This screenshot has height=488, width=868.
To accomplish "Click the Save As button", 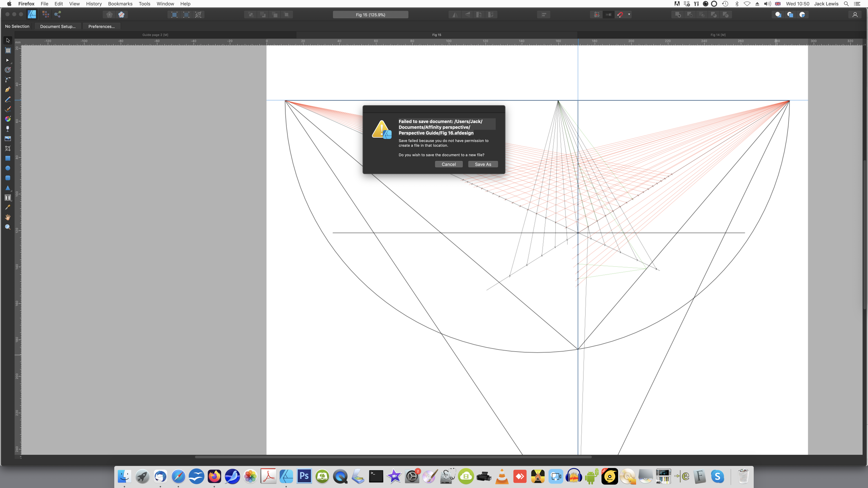I will (x=482, y=164).
